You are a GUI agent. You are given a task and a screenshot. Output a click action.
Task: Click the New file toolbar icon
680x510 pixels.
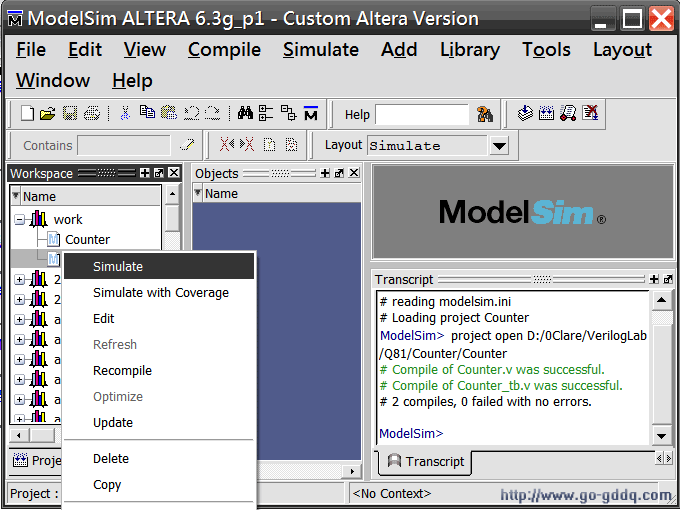[x=27, y=114]
